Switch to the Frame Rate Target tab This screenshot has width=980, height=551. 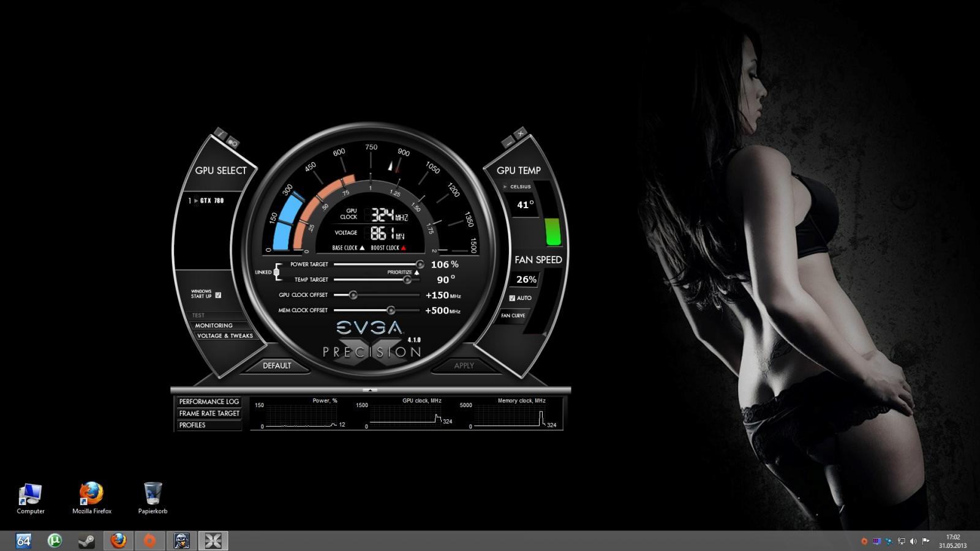point(209,413)
